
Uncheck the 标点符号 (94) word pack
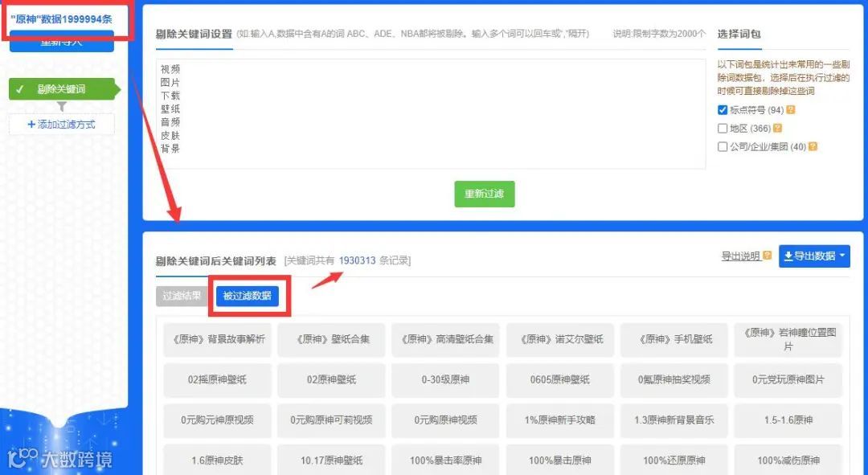(x=722, y=110)
